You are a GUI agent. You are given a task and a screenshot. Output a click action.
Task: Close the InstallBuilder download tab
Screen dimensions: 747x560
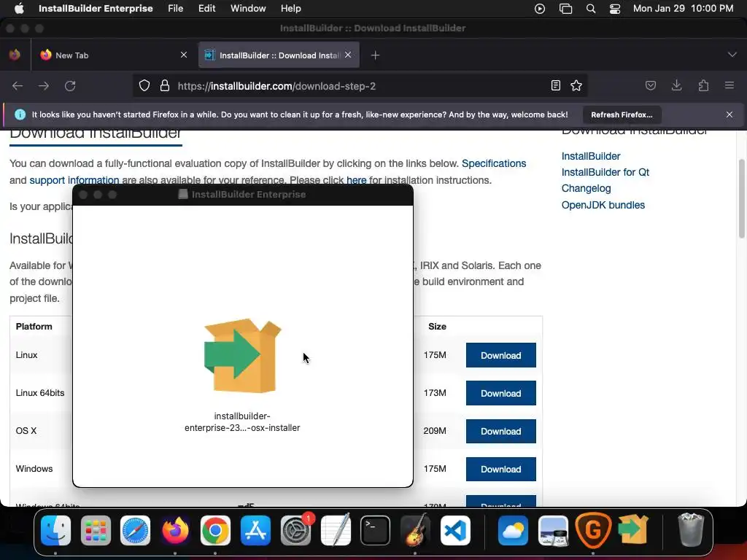point(348,55)
